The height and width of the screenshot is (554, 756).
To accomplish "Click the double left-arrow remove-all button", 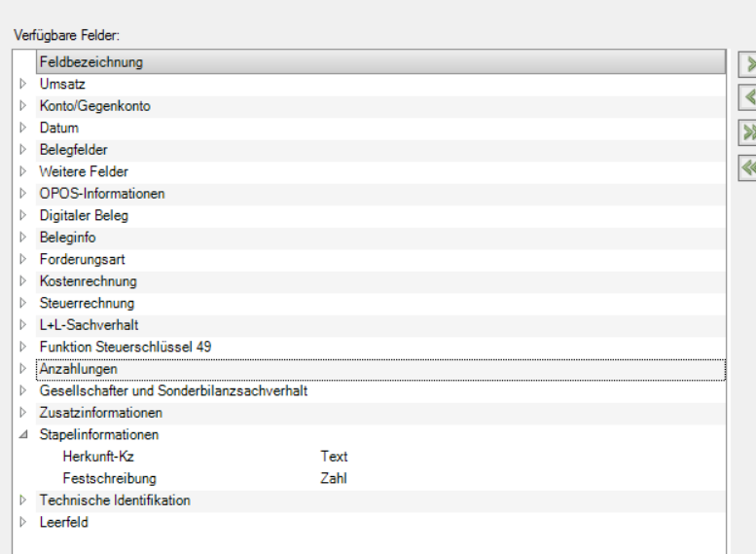I will 747,167.
